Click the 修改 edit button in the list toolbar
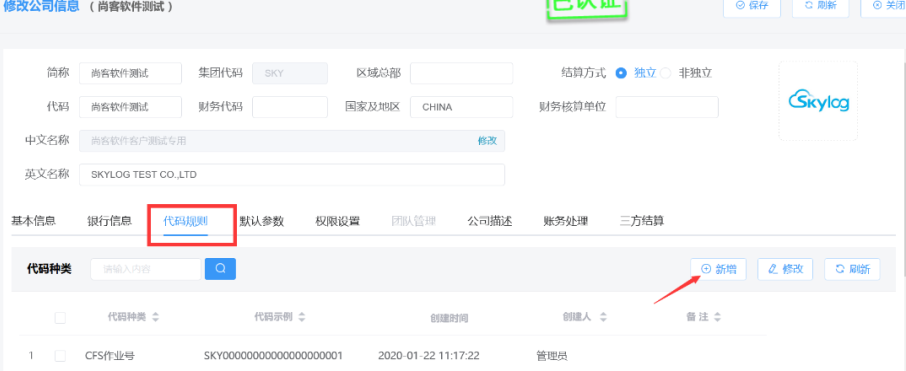This screenshot has width=906, height=371. pos(785,269)
